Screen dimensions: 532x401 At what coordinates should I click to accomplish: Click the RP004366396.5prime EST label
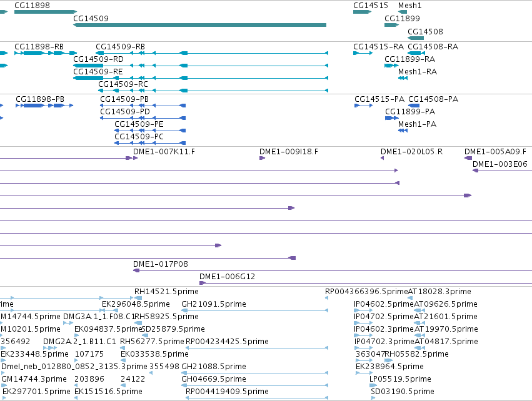click(366, 291)
